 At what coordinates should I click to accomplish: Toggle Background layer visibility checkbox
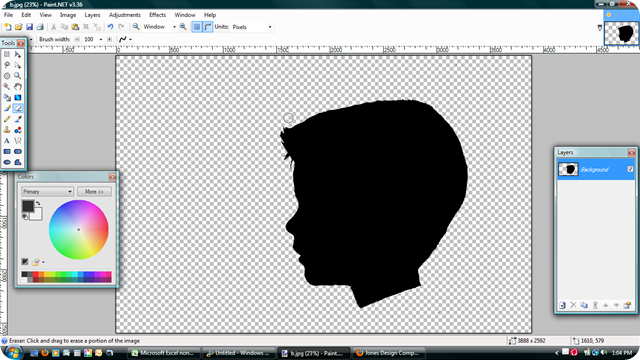pos(630,169)
